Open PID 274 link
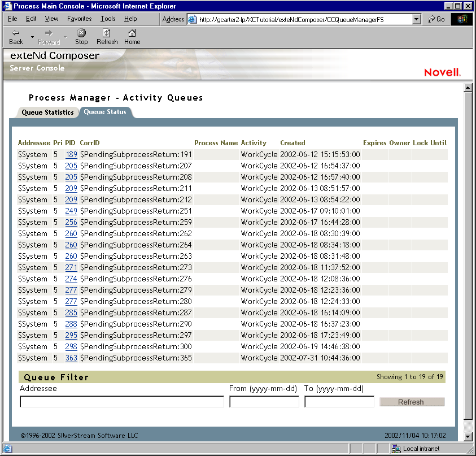This screenshot has width=476, height=456. (x=71, y=279)
